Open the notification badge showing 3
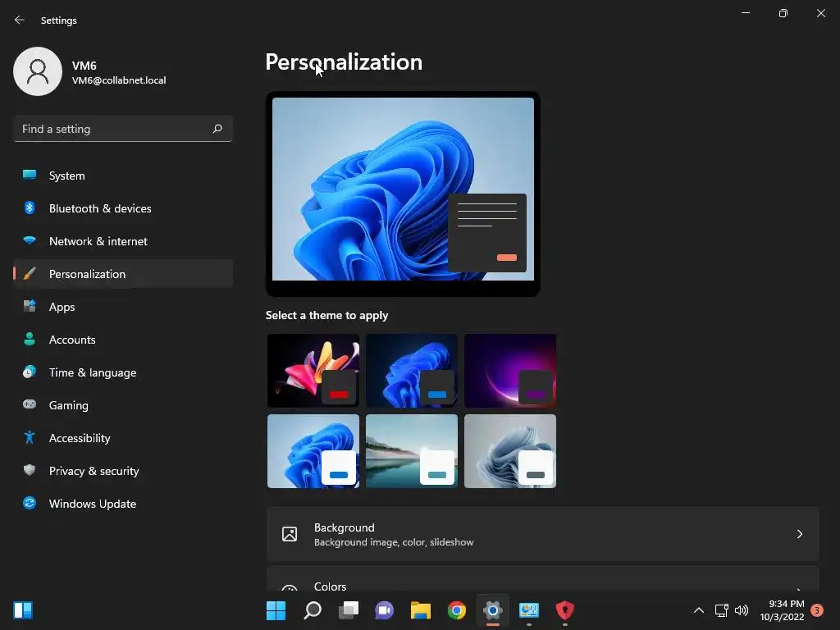 817,610
